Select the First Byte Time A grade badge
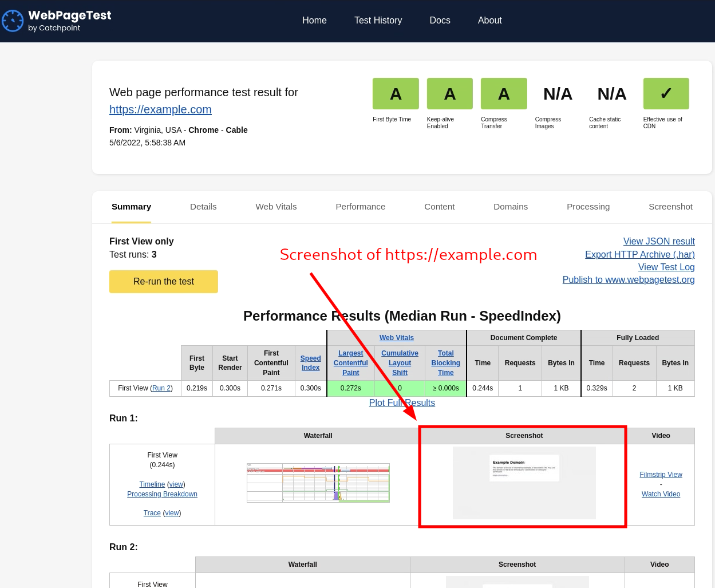This screenshot has width=715, height=588. point(396,93)
